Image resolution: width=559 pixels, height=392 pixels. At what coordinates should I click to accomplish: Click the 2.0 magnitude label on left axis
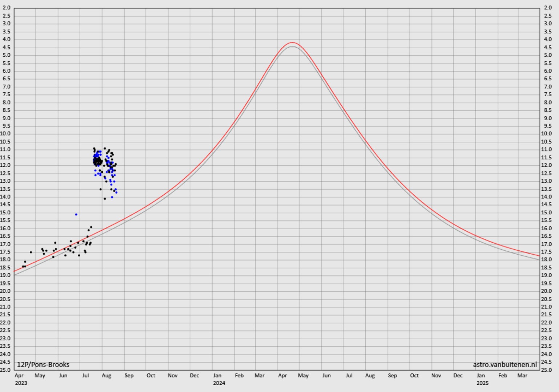click(x=7, y=8)
